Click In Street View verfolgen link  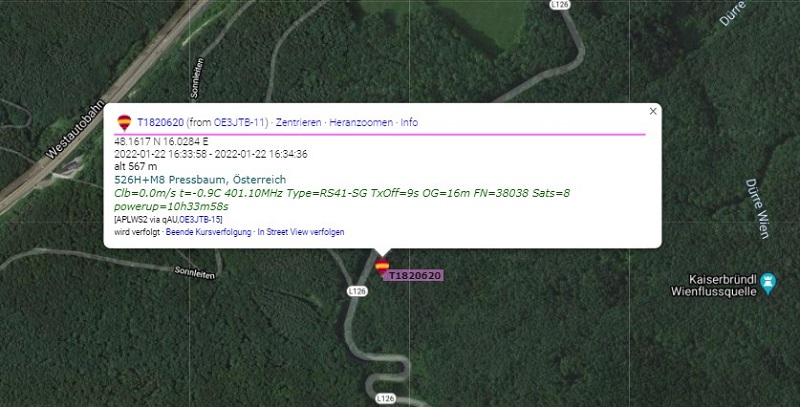tap(301, 232)
